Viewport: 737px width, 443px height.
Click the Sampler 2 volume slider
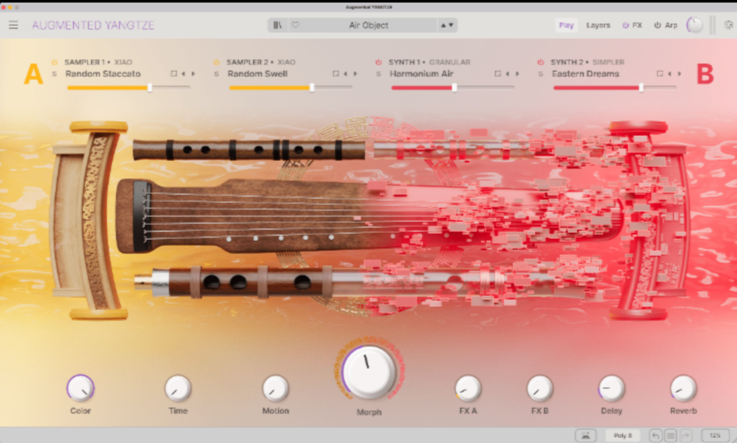(x=290, y=87)
